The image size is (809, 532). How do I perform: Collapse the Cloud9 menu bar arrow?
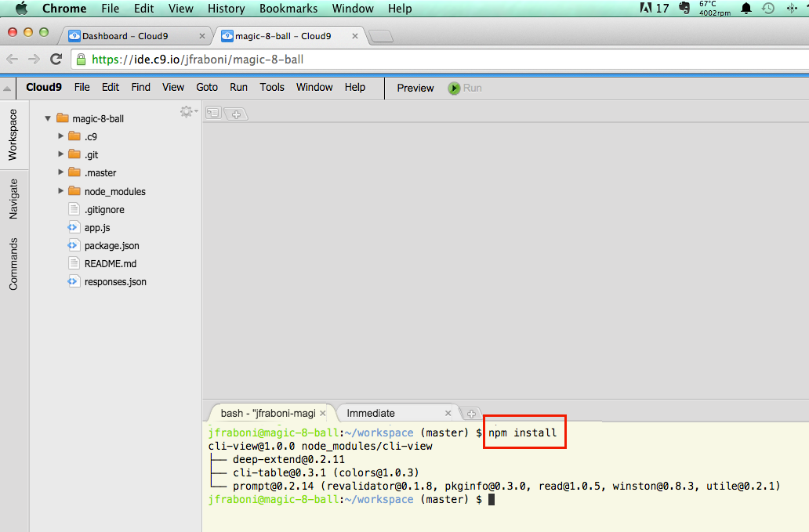7,89
